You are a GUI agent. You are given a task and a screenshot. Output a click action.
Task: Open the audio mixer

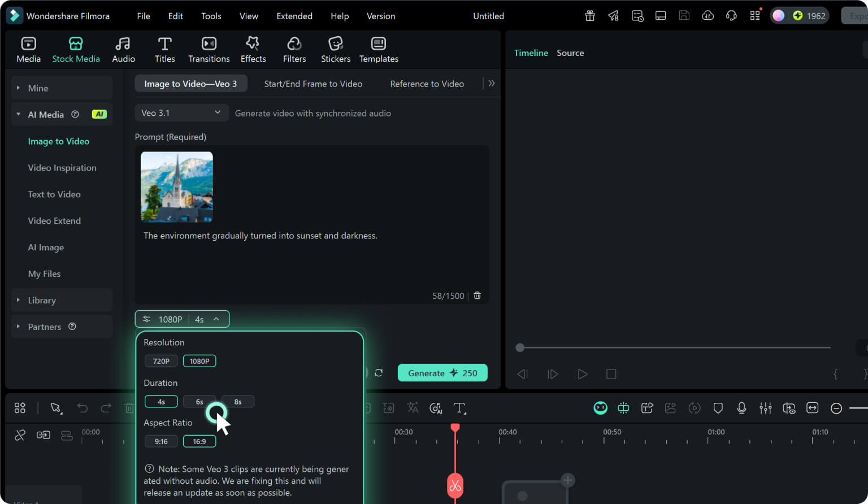click(x=765, y=407)
